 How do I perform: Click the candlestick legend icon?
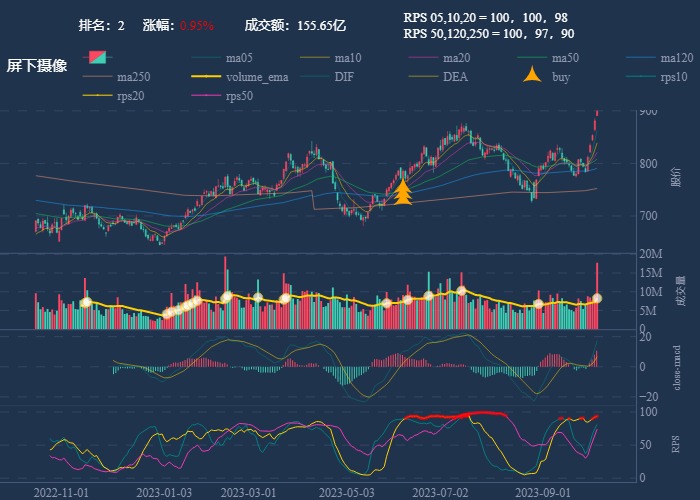click(x=98, y=58)
